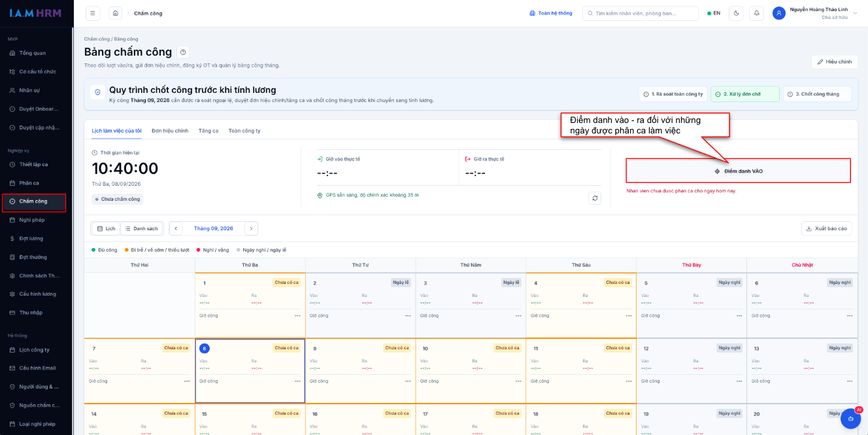Switch to dark mode with moon icon
Image resolution: width=868 pixels, height=435 pixels.
point(736,13)
